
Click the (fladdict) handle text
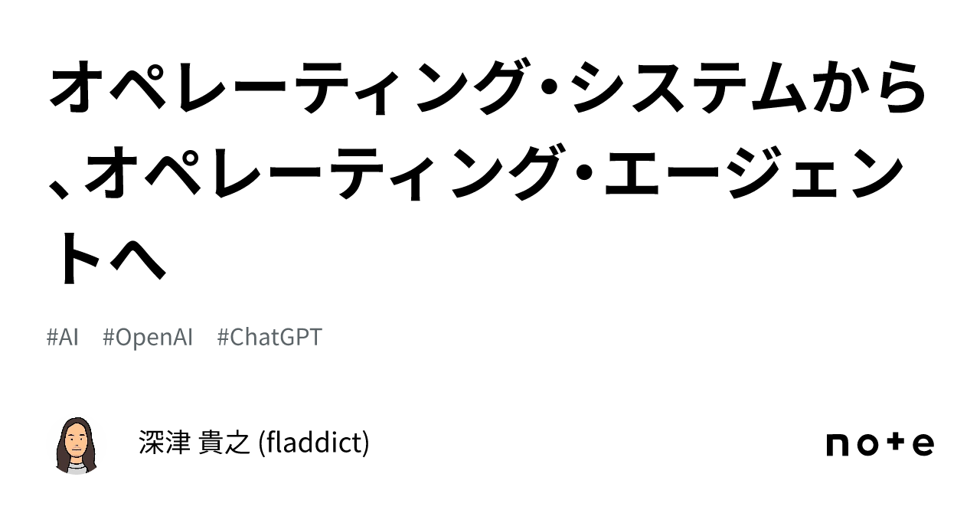point(315,443)
